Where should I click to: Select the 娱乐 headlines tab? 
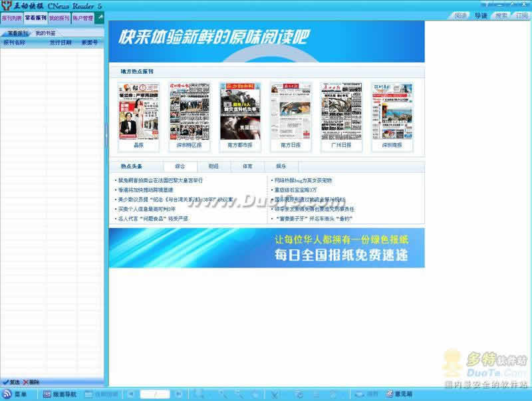(281, 166)
